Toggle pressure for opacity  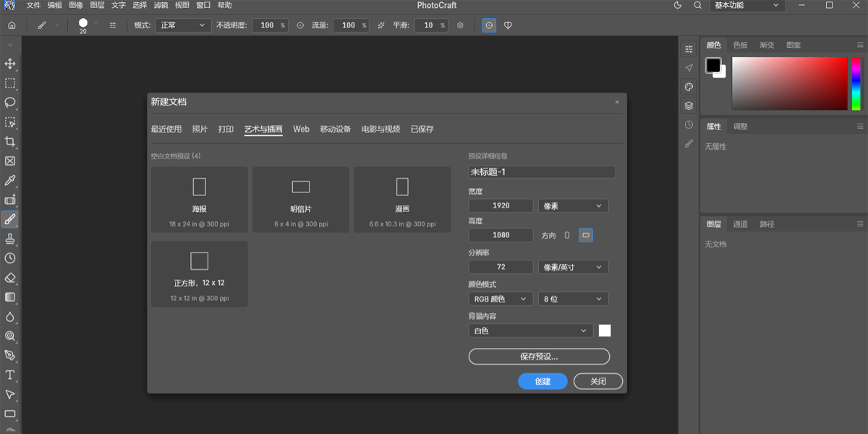click(x=300, y=25)
